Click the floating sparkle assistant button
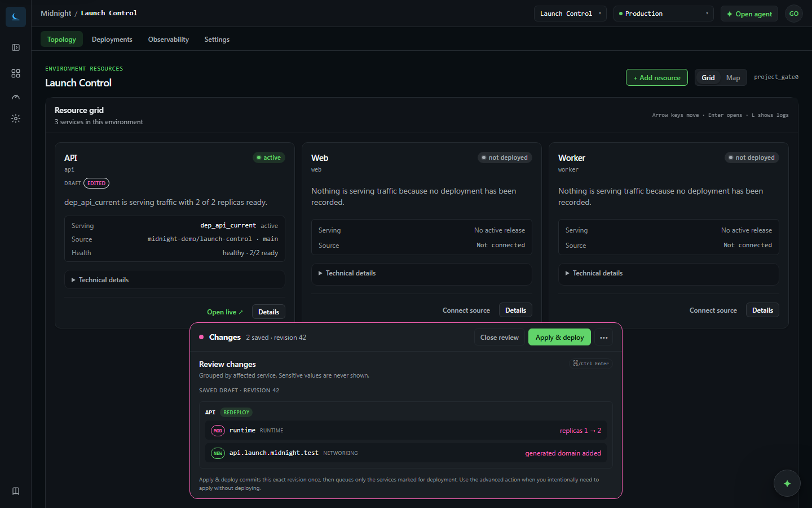This screenshot has width=812, height=508. click(x=787, y=483)
